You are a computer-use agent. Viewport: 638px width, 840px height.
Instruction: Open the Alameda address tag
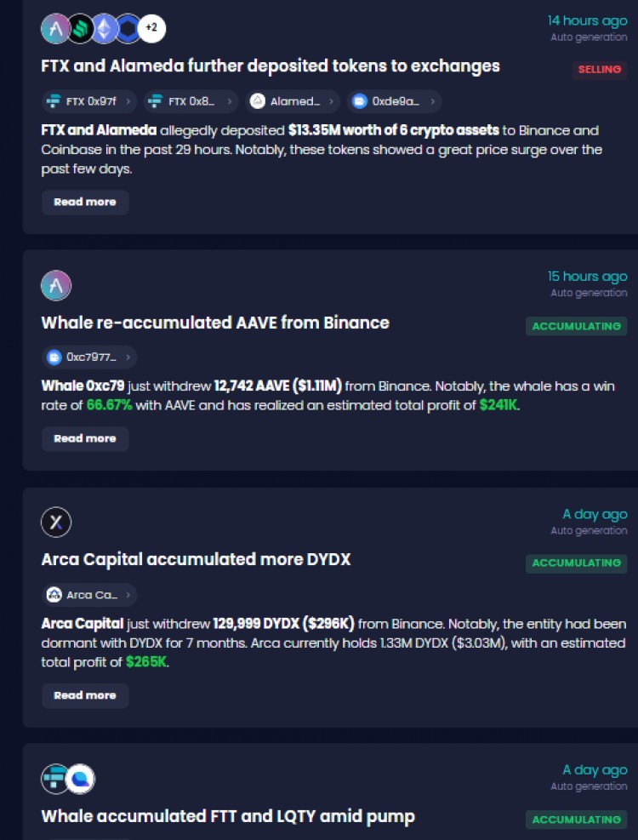pos(293,101)
